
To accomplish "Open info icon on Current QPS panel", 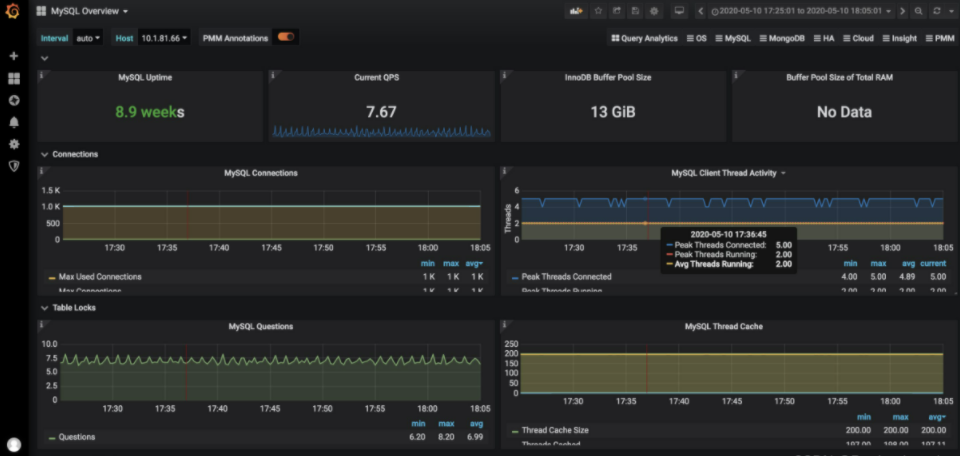I will pyautogui.click(x=273, y=75).
